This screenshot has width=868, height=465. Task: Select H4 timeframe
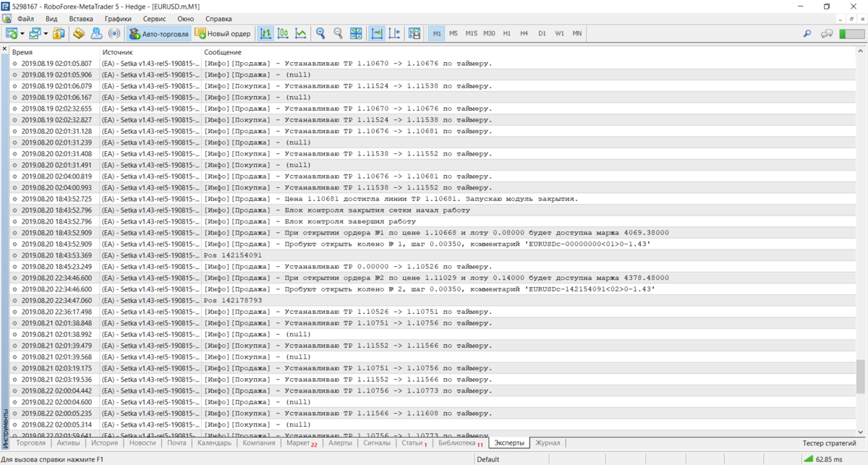pos(524,33)
